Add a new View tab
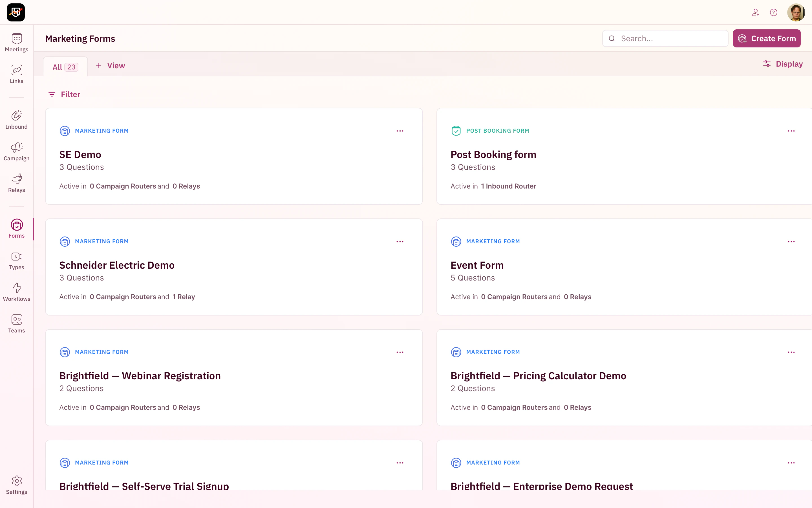 110,65
